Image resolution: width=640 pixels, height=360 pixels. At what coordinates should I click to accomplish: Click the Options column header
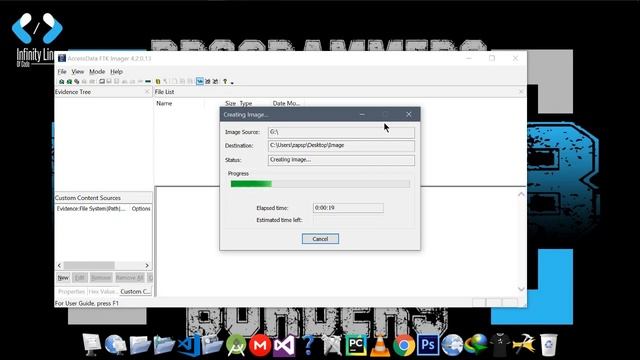tap(141, 209)
